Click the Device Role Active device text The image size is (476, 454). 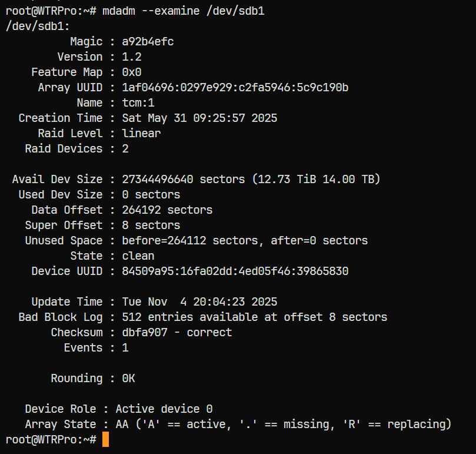(164, 409)
